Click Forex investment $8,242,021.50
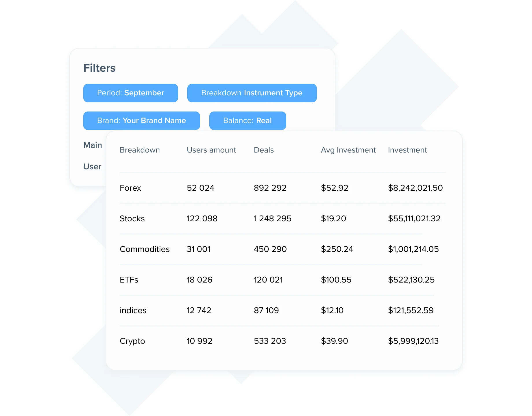 (415, 188)
